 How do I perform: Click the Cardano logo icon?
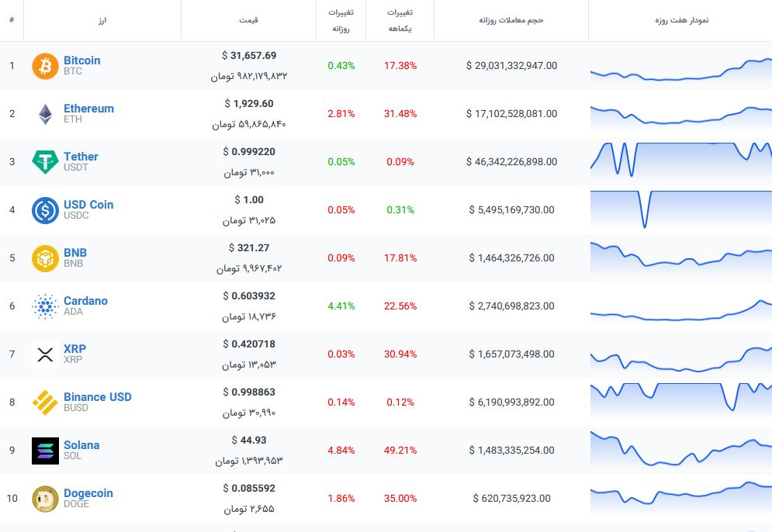click(x=45, y=306)
